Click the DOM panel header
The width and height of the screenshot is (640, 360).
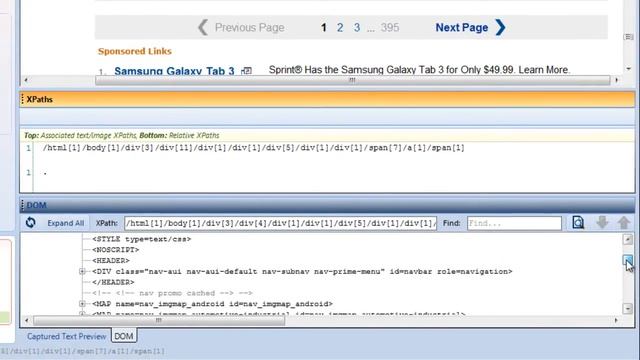[327, 205]
